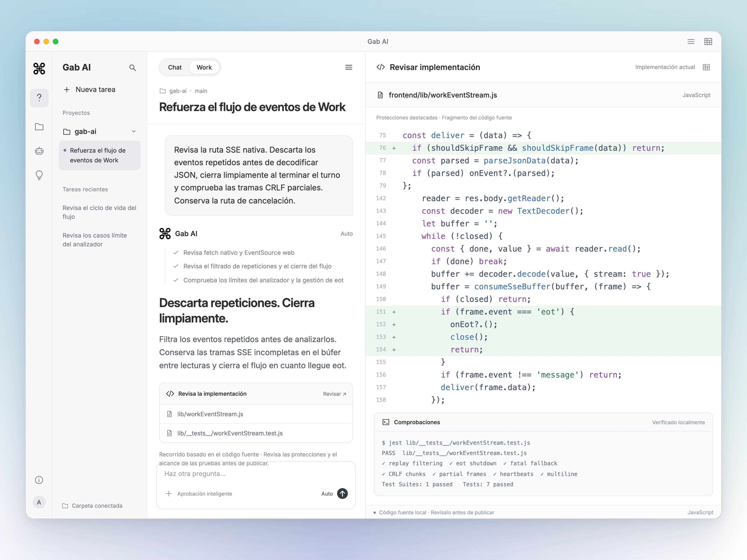Open the folder icon in left rail

click(x=39, y=126)
